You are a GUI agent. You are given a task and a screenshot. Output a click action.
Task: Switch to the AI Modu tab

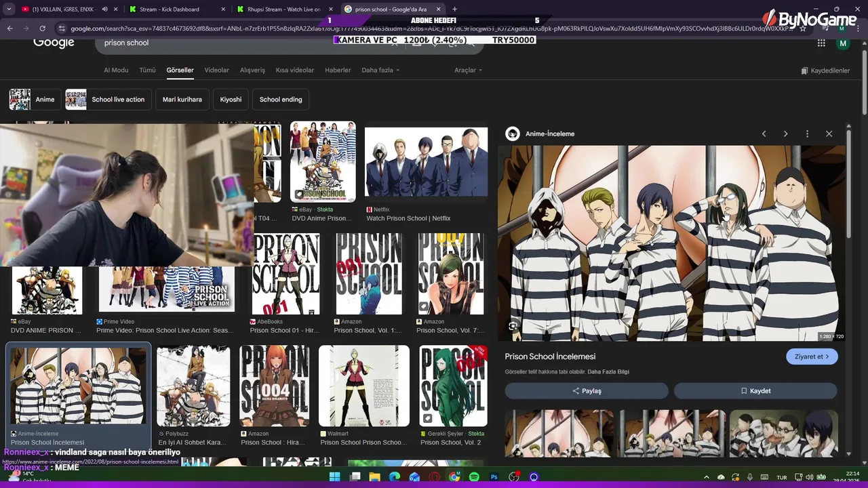[x=116, y=70]
